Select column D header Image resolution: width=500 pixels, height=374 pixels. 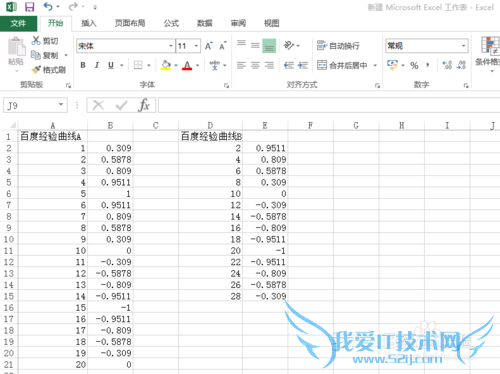pyautogui.click(x=210, y=125)
